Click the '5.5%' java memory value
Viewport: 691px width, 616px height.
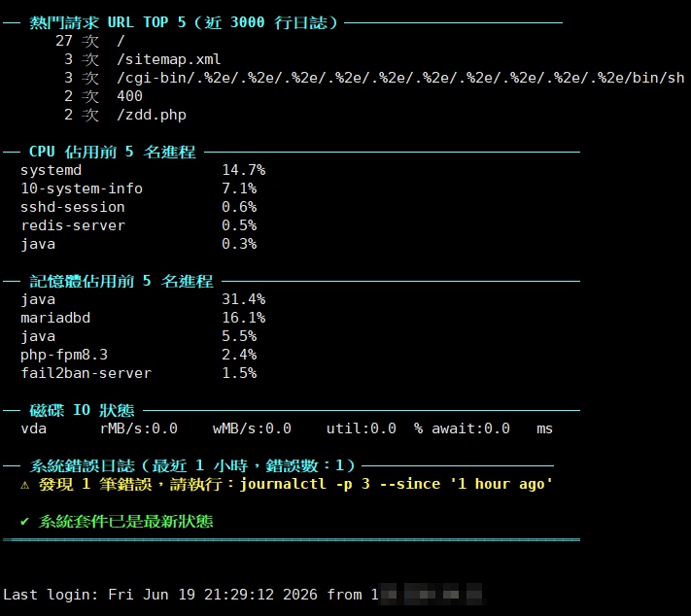239,336
